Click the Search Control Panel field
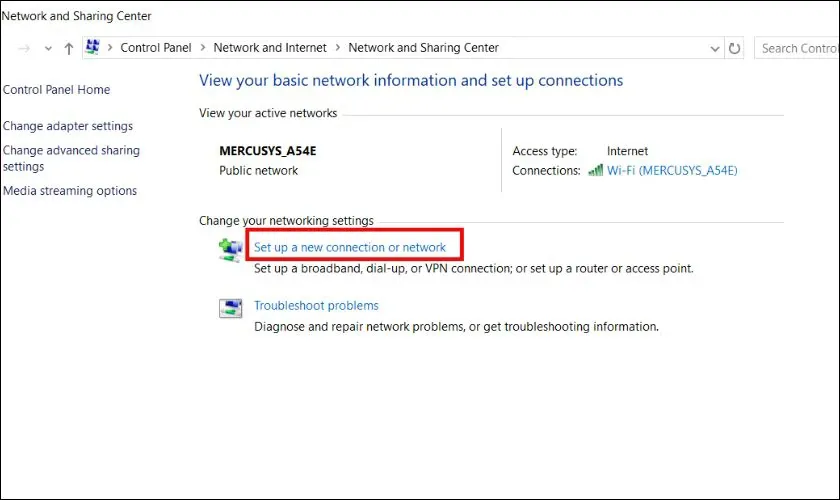This screenshot has width=840, height=500. coord(798,48)
